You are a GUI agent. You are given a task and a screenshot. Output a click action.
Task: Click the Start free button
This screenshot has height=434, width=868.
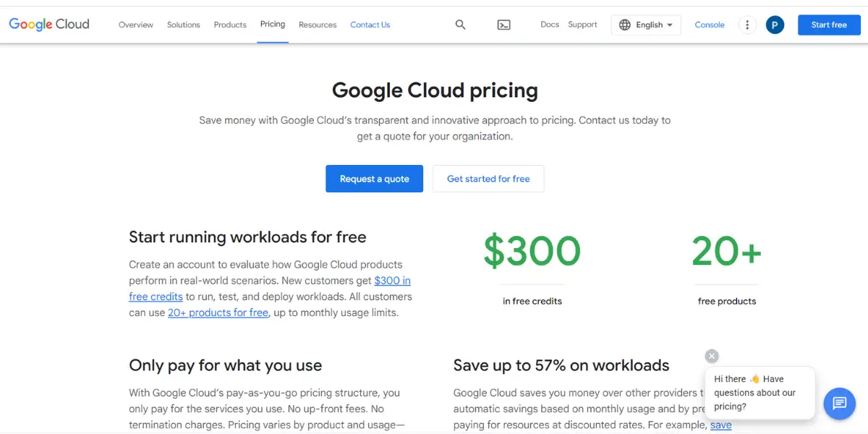[829, 25]
